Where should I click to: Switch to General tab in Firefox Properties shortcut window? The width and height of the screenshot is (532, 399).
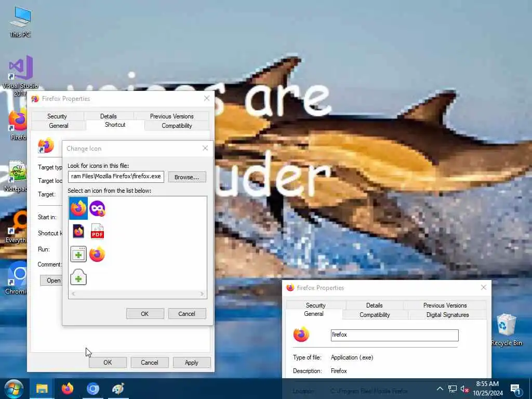coord(58,126)
